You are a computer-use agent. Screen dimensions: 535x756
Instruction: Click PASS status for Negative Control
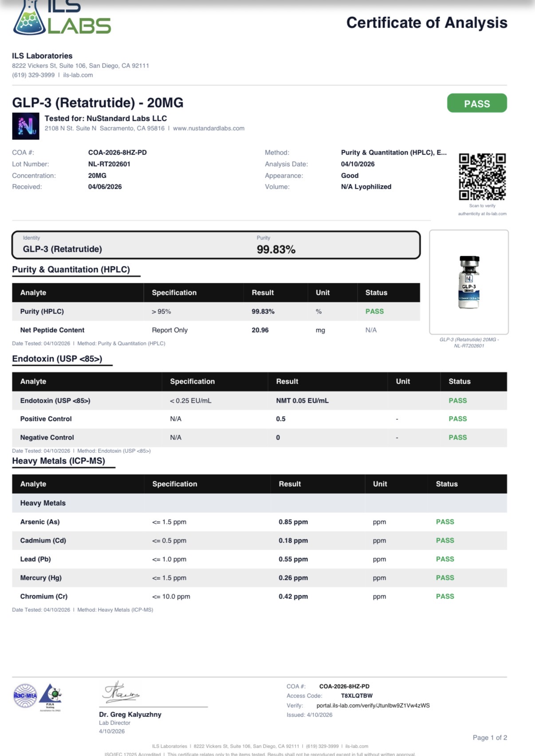click(x=457, y=437)
